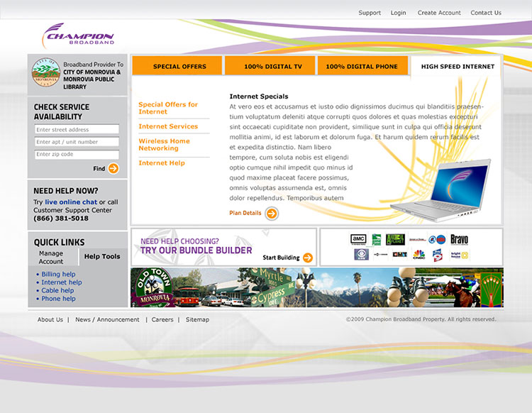Open the Special Offers tab
The height and width of the screenshot is (413, 532).
(x=179, y=67)
